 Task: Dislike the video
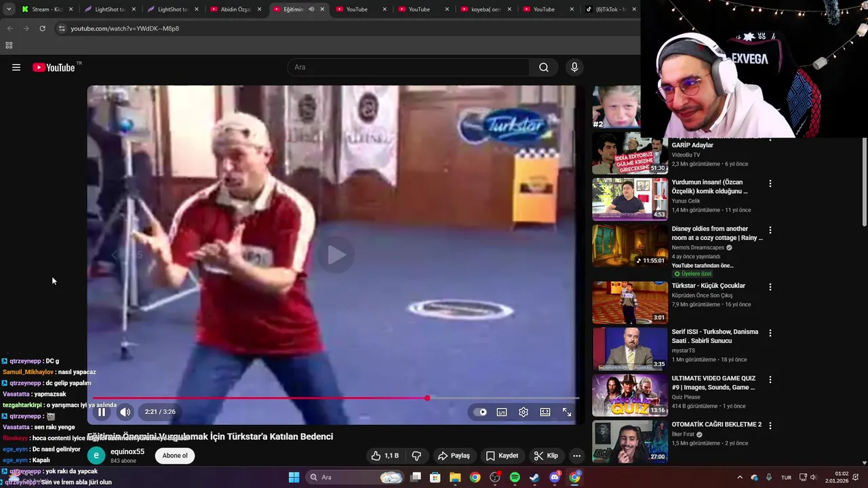(x=416, y=456)
